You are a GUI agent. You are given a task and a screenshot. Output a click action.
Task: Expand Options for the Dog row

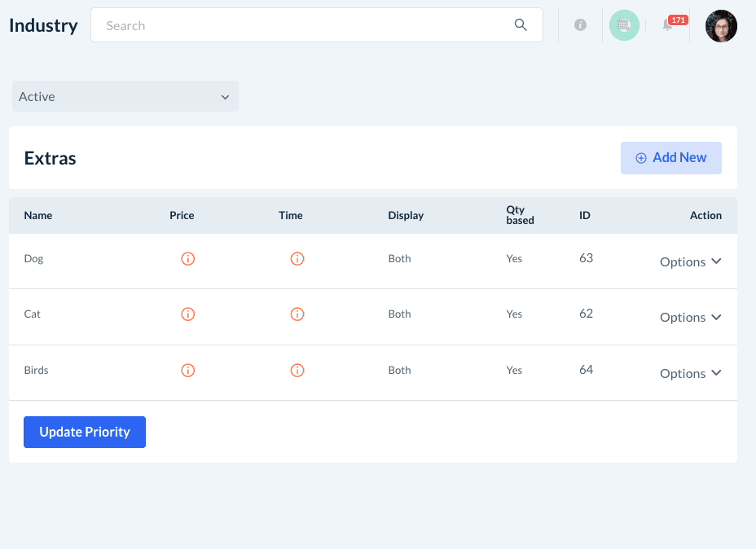pyautogui.click(x=690, y=261)
